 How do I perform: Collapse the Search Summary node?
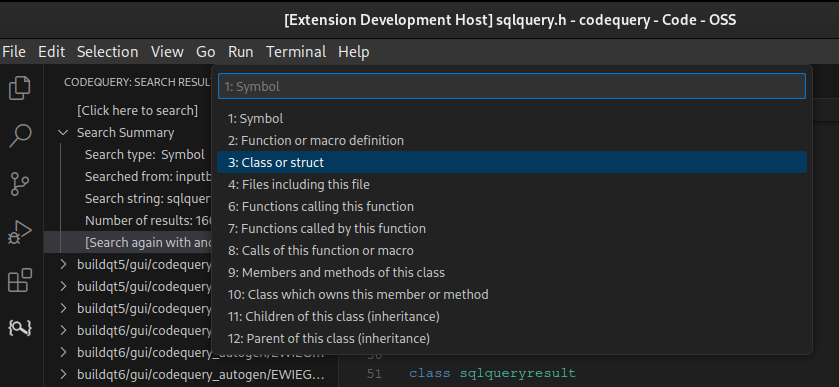click(63, 132)
